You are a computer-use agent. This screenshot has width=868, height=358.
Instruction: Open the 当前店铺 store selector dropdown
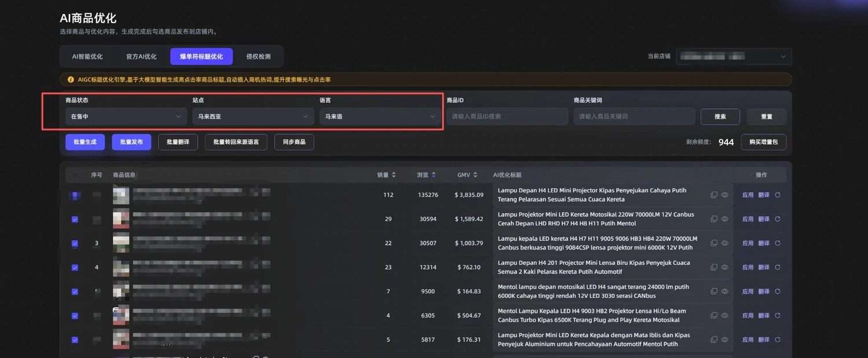click(x=734, y=56)
